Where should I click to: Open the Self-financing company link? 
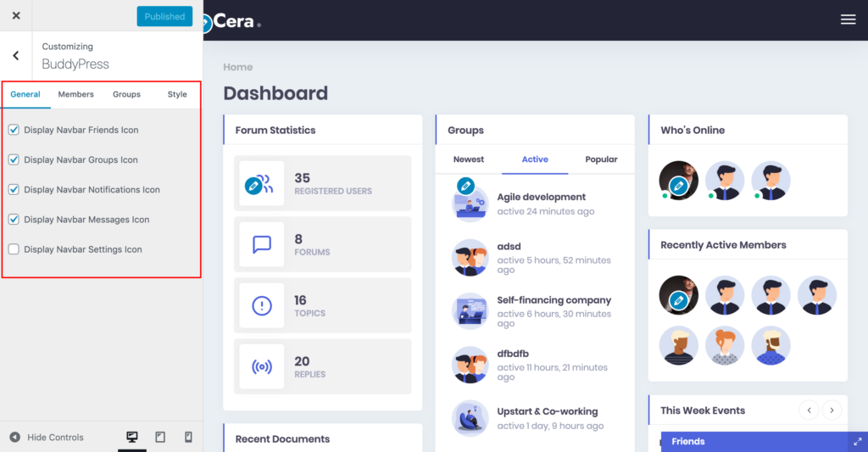point(554,299)
